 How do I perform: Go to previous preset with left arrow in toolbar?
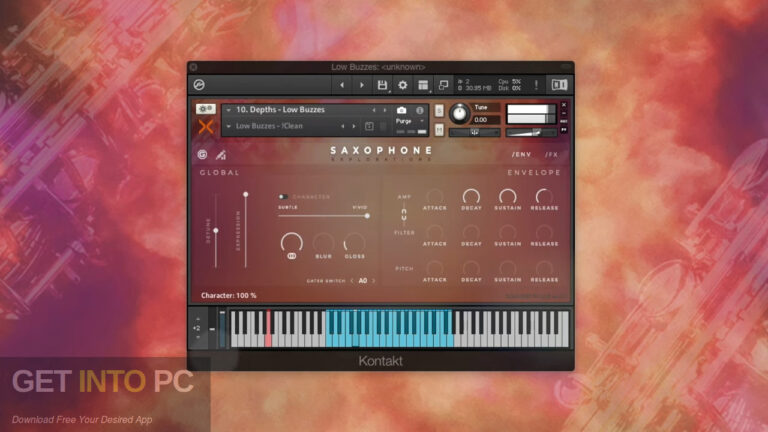342,85
